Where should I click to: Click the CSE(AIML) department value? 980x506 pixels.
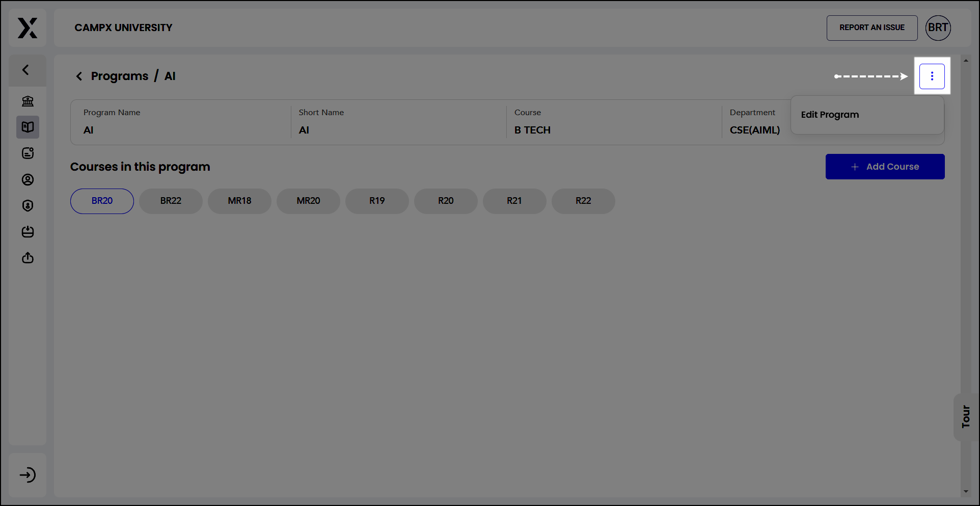pyautogui.click(x=755, y=130)
